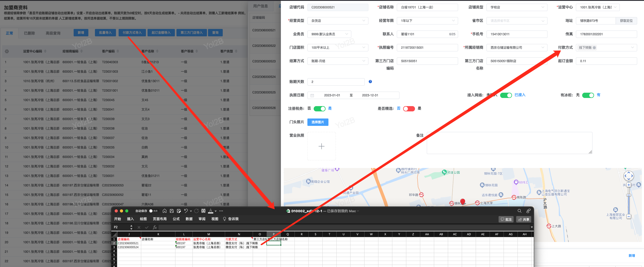Click the Home icon in Excel toolbar
The width and height of the screenshot is (644, 267).
[165, 211]
